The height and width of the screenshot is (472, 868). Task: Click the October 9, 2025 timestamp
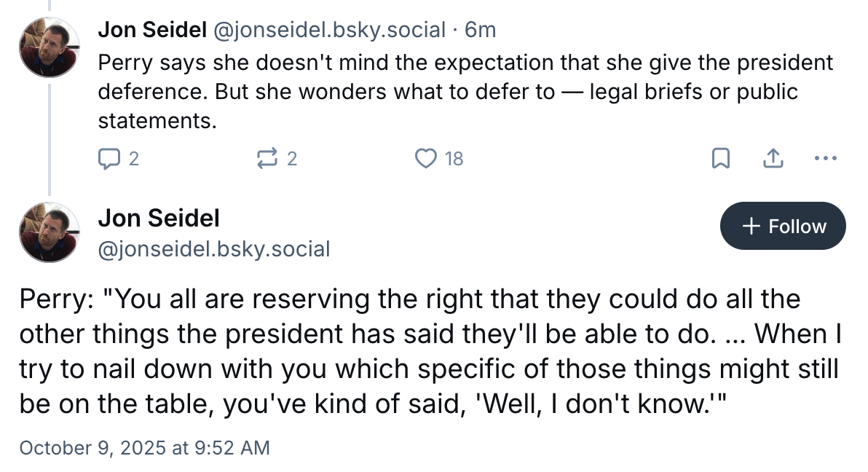coord(144,447)
